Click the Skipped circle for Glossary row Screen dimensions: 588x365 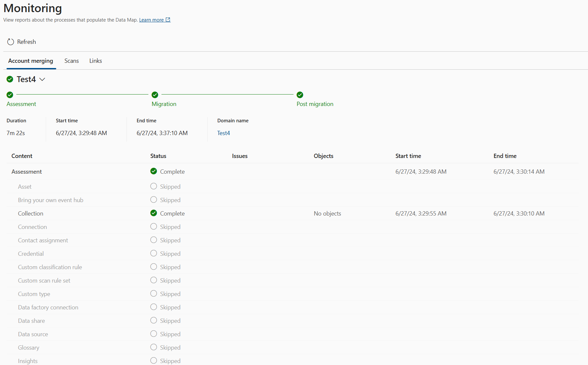(154, 347)
